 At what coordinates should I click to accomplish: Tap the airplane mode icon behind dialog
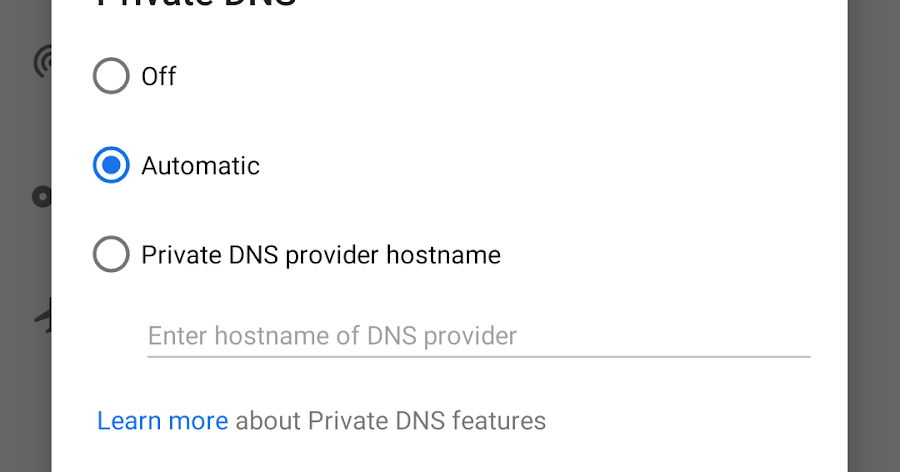pyautogui.click(x=44, y=315)
